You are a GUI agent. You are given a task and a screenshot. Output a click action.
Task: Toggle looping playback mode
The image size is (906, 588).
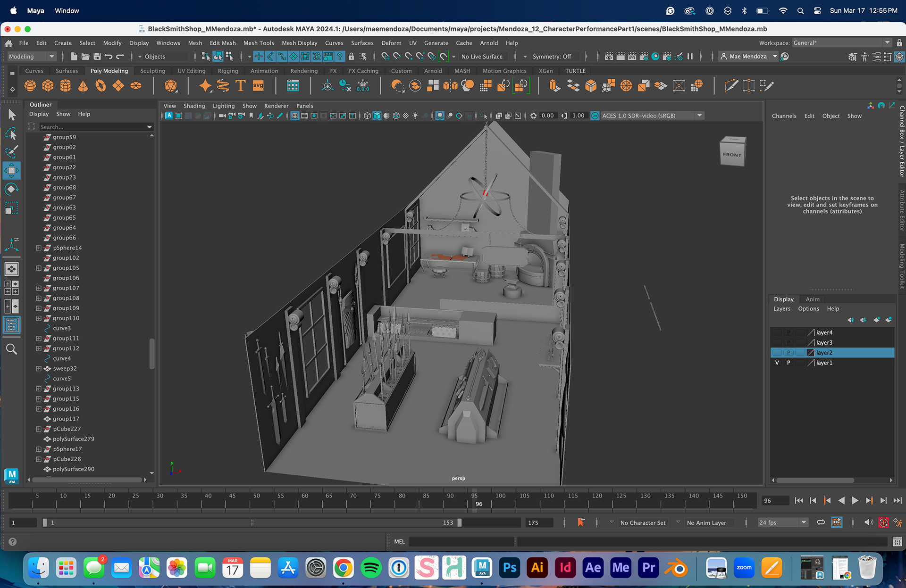coord(821,522)
